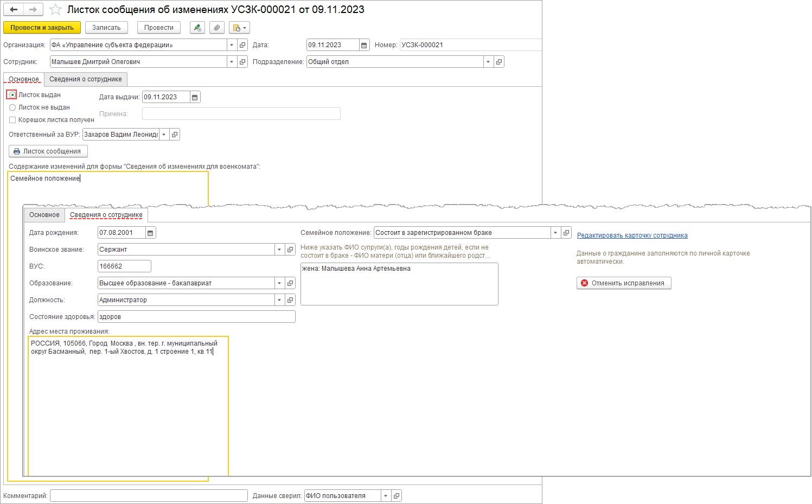812x504 pixels.
Task: Click into the Номер field
Action: point(470,45)
